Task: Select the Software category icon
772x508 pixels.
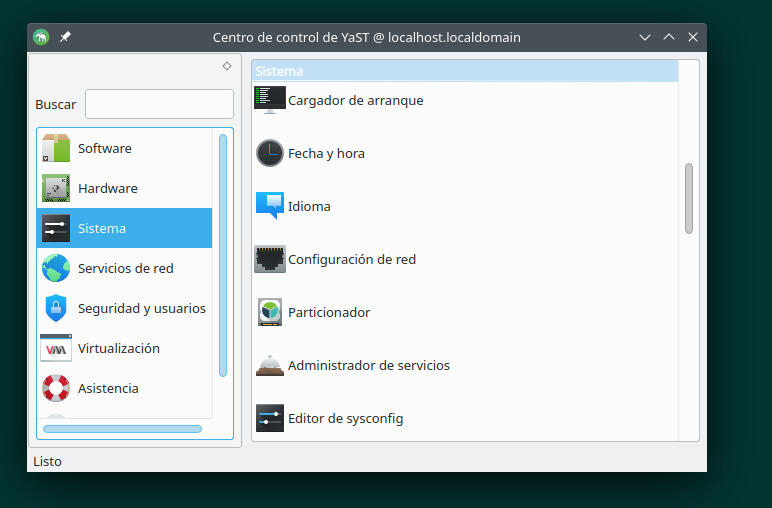Action: [56, 148]
